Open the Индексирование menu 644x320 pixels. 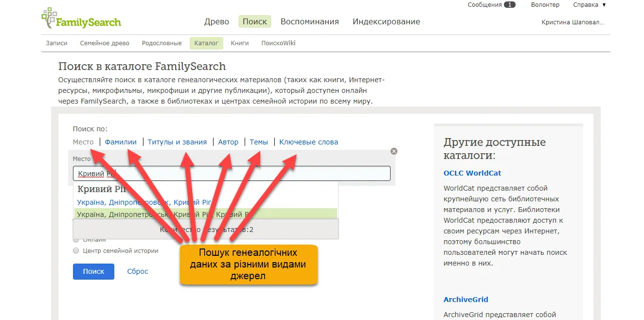coord(386,21)
